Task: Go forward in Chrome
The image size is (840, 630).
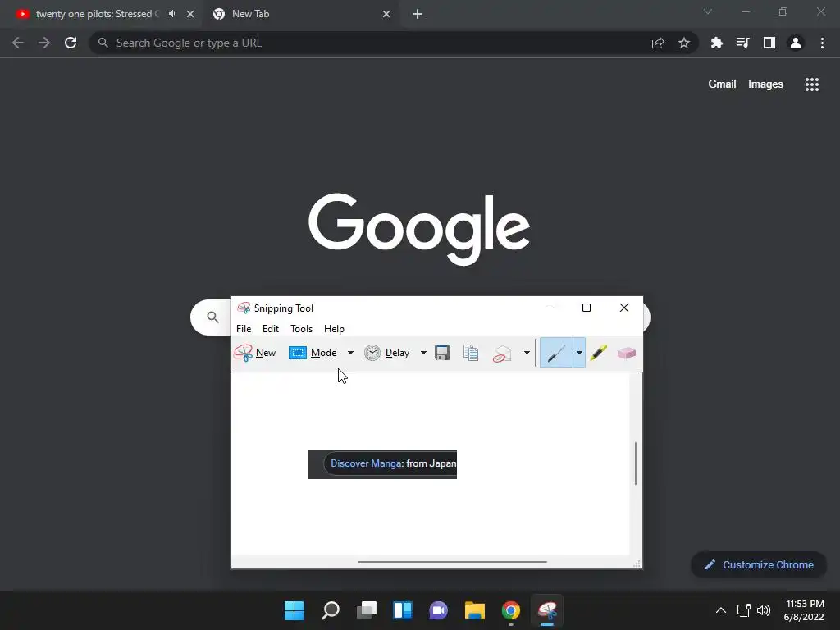Action: point(44,43)
